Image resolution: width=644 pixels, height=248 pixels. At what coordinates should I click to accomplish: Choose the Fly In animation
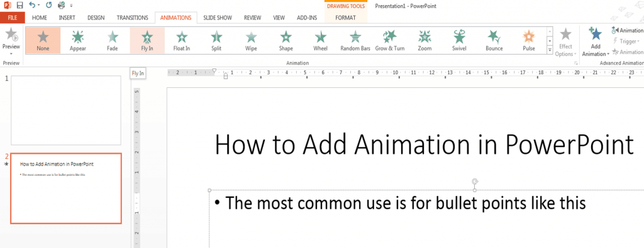(147, 40)
